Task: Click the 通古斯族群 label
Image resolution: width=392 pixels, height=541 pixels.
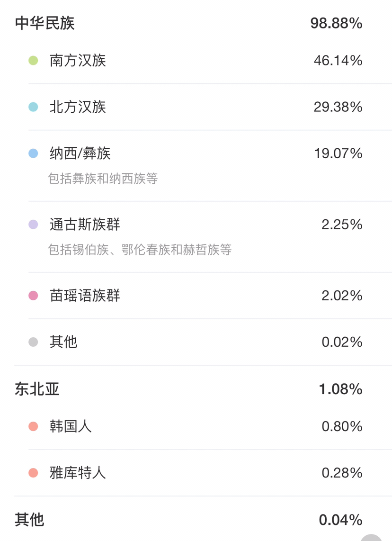Action: tap(85, 225)
